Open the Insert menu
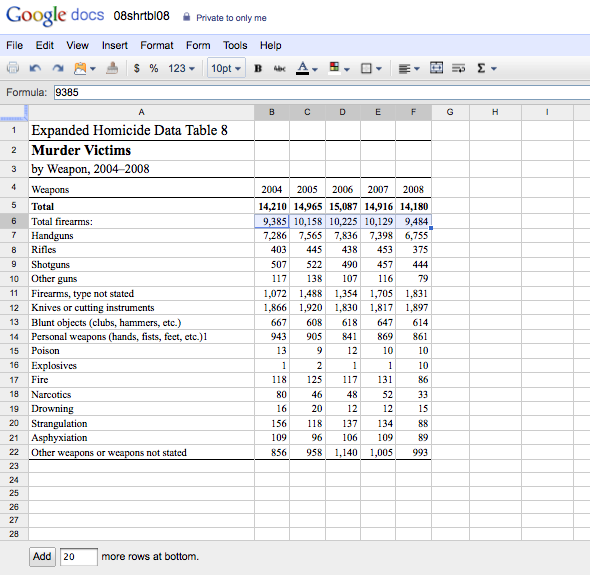Screen dimensions: 590x575 click(115, 46)
